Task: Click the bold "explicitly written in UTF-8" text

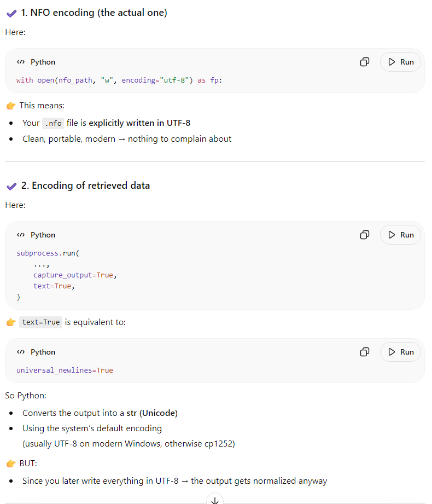Action: click(139, 123)
